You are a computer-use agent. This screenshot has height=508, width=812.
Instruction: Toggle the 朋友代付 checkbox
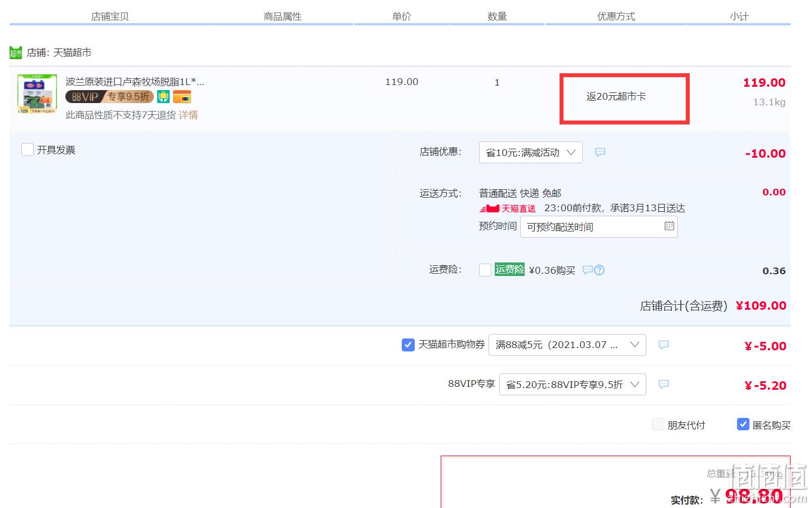click(658, 424)
